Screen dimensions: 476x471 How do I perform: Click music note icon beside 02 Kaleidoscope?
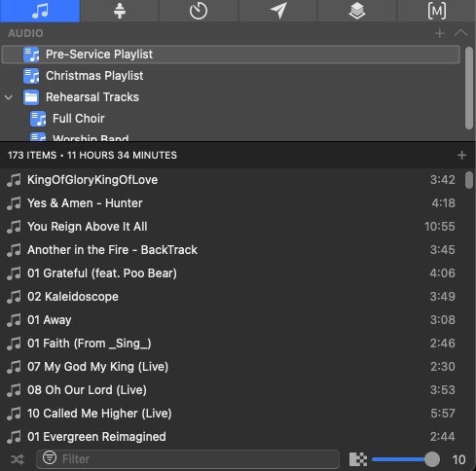[x=14, y=297]
